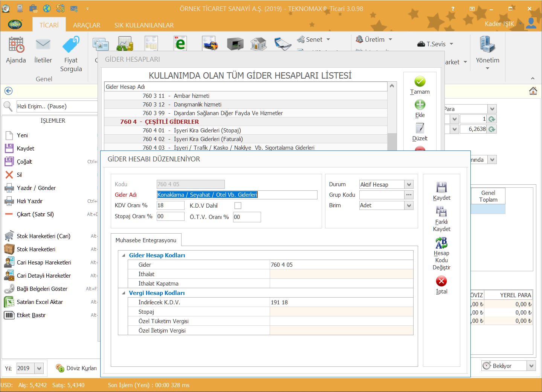This screenshot has height=392, width=542.
Task: Click the Kaydet floppy disk icon in dialog
Action: (441, 187)
